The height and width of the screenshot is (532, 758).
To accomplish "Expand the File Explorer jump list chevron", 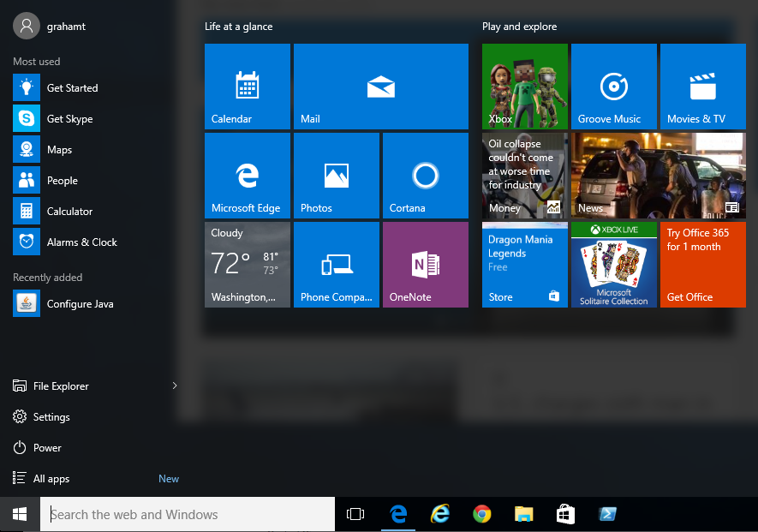I will pyautogui.click(x=174, y=386).
